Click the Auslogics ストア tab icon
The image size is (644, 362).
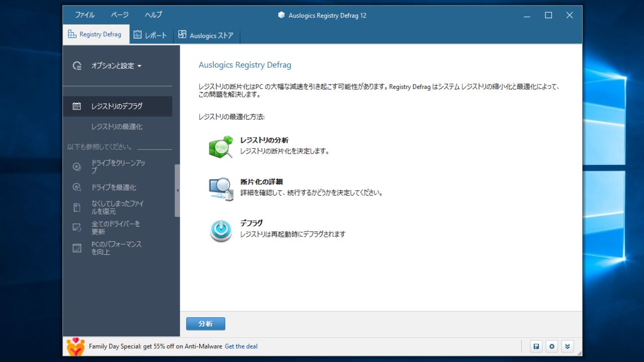[x=182, y=35]
